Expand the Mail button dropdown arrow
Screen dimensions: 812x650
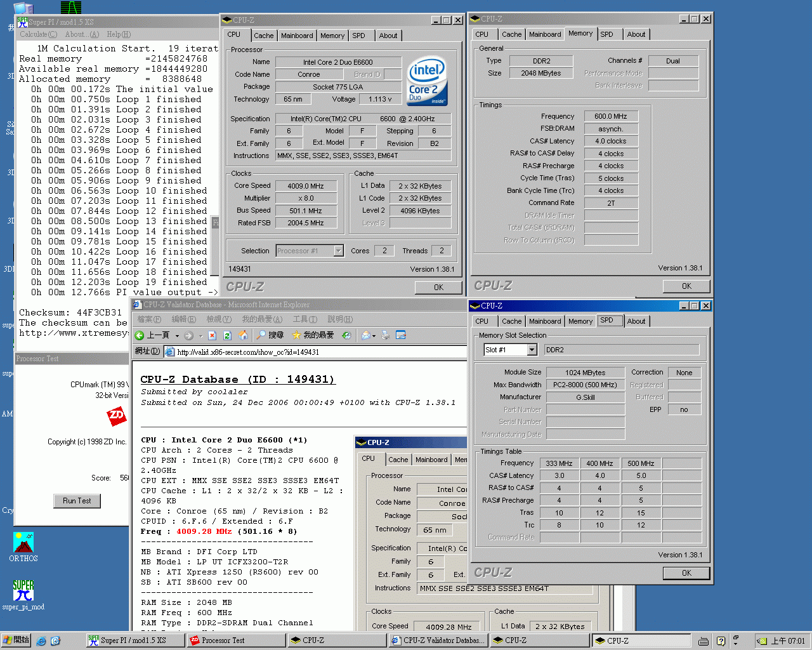[x=374, y=336]
